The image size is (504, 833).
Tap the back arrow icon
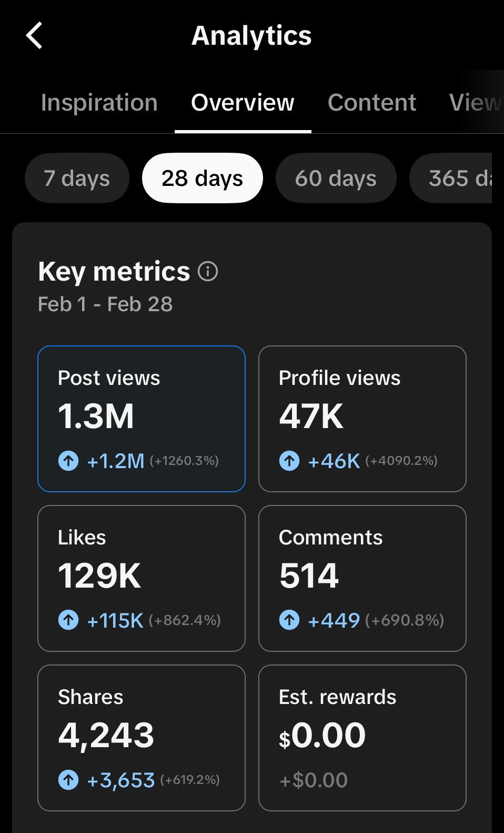pyautogui.click(x=34, y=36)
